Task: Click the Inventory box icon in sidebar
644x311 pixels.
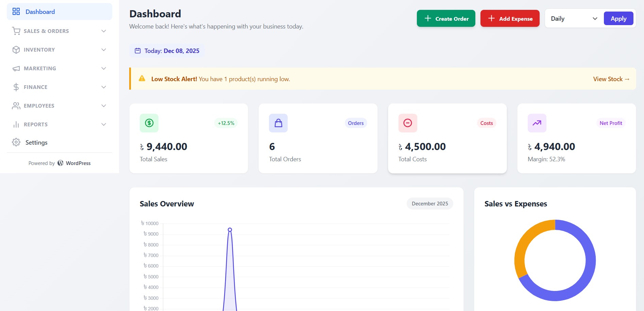Action: [16, 50]
